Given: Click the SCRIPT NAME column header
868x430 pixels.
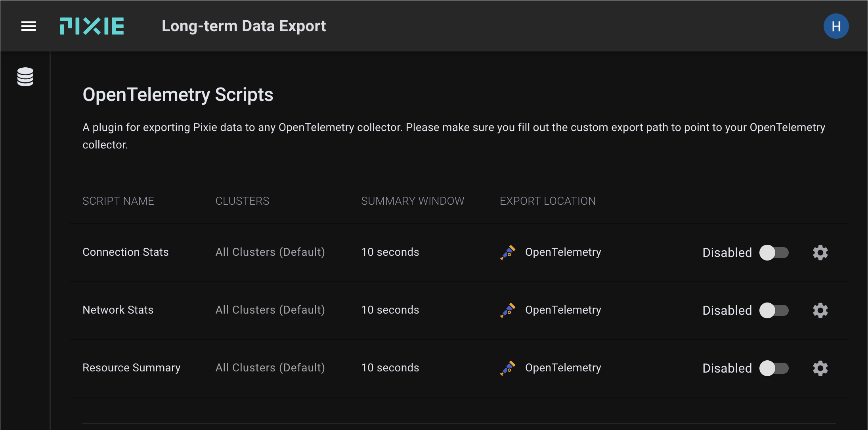Looking at the screenshot, I should (118, 201).
